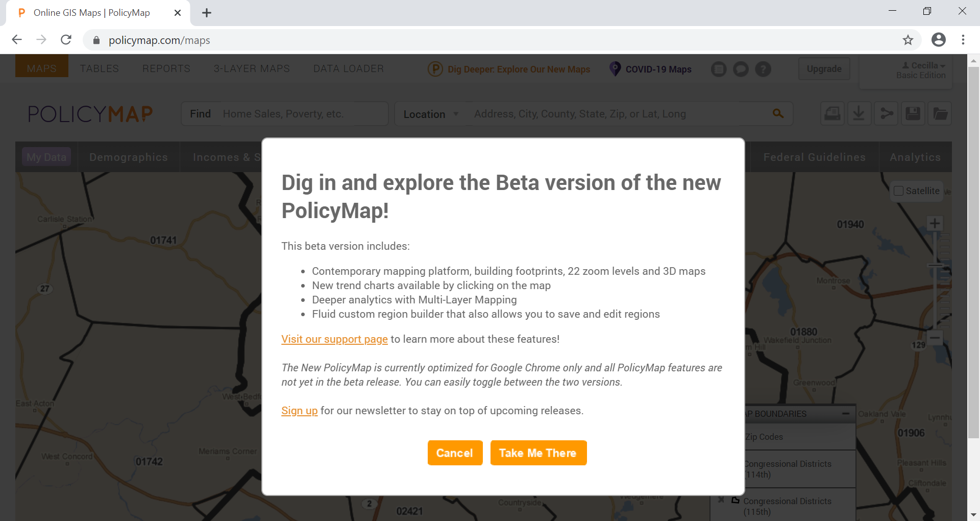
Task: Click the print map icon
Action: 832,113
